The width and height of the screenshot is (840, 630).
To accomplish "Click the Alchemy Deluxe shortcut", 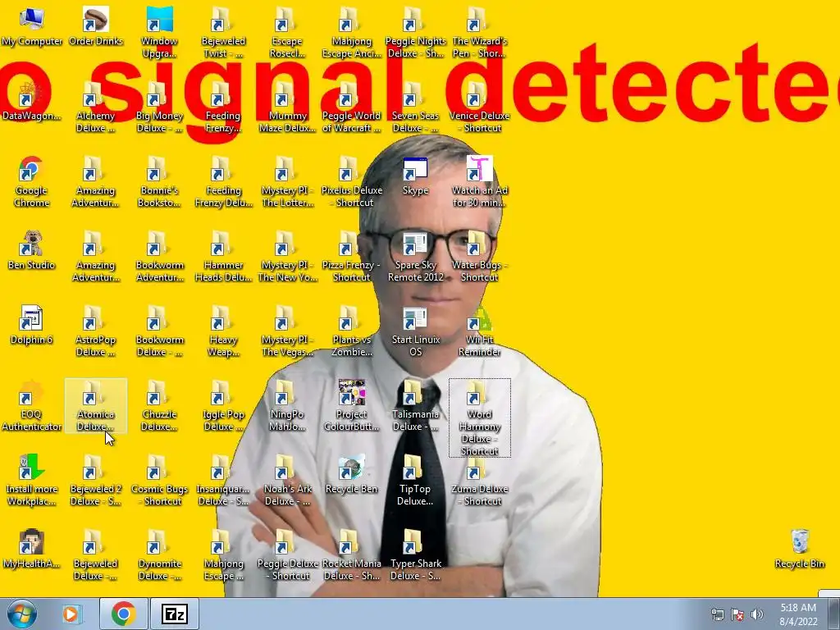I will point(96,107).
